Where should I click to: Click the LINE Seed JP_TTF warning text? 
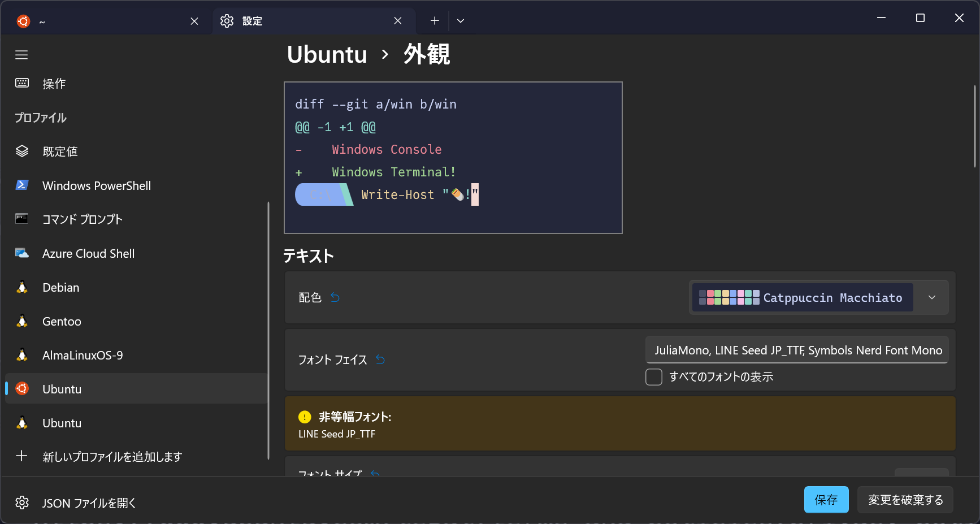337,434
